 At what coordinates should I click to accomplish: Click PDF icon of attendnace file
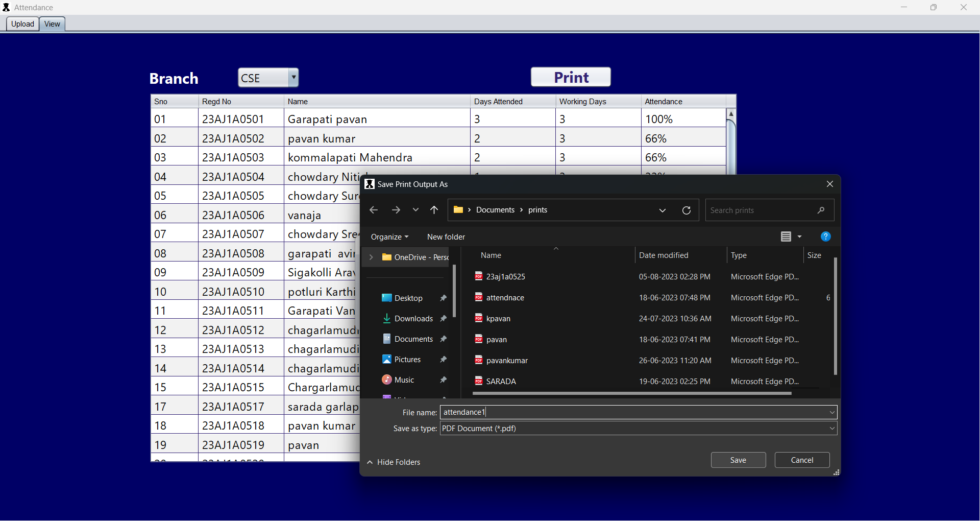tap(479, 297)
